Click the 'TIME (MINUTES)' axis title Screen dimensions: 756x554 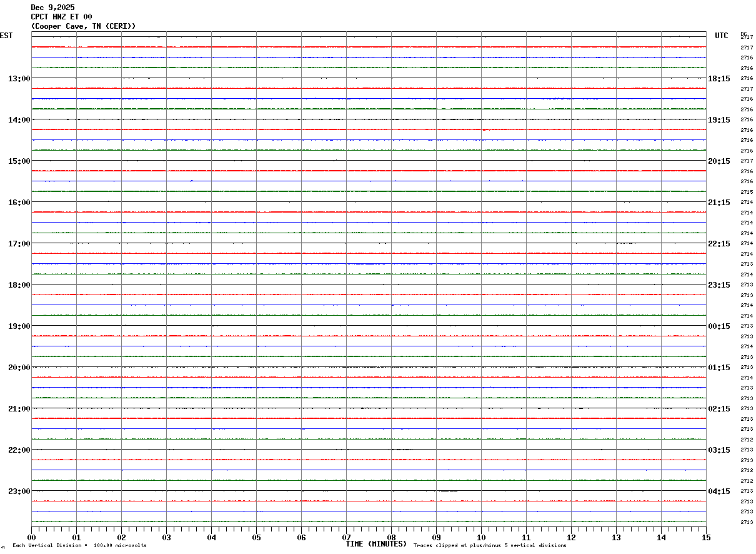376,544
